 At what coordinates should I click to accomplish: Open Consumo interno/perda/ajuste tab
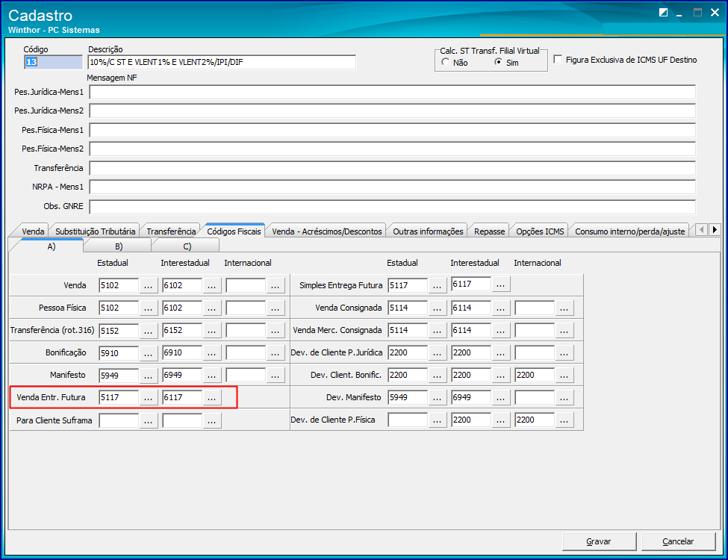[x=630, y=231]
